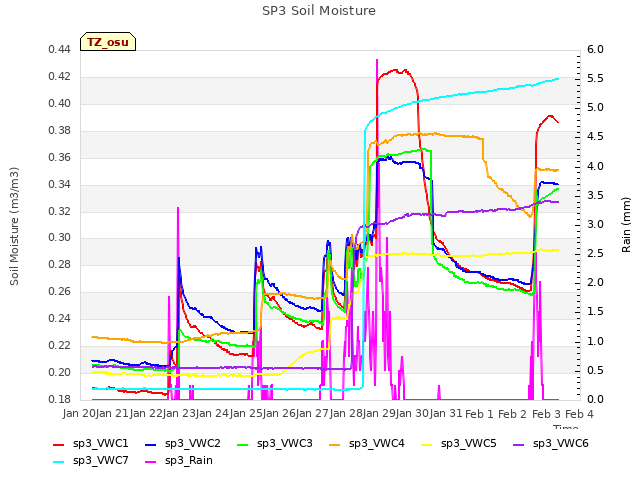Select the sp3_VWC2 legend label
Viewport: 640px width, 480px height.
(193, 444)
